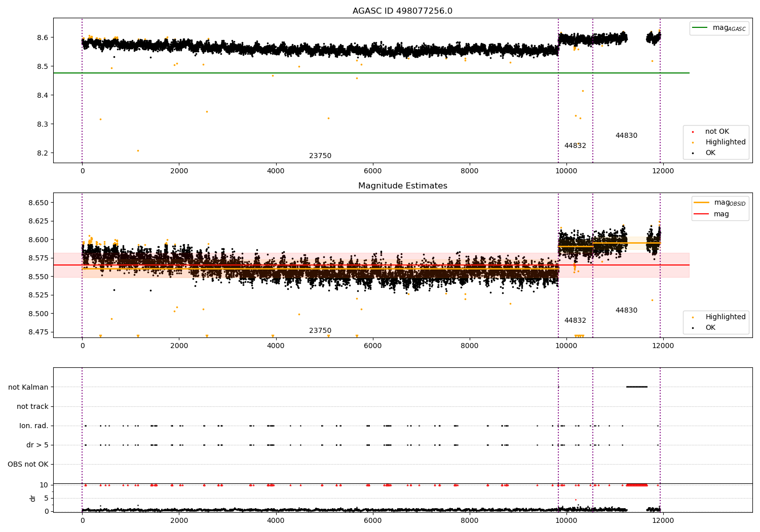Click the 8.4 tick on top y-axis

pos(44,95)
